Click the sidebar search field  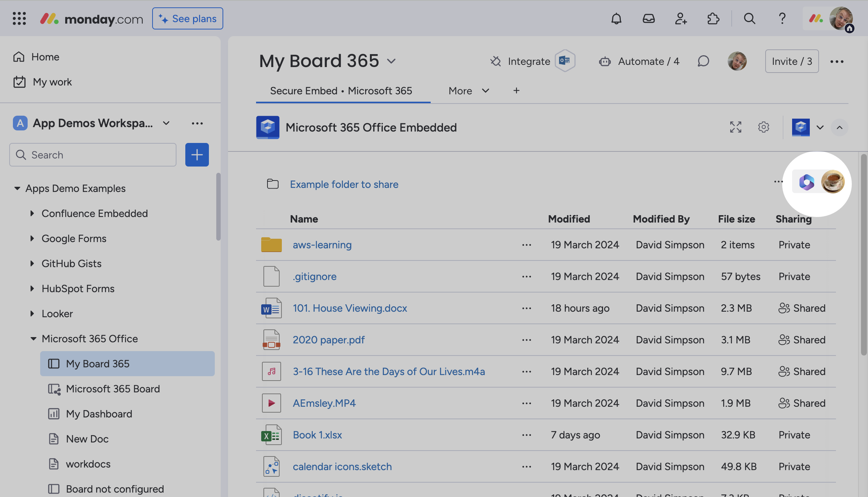coord(93,155)
